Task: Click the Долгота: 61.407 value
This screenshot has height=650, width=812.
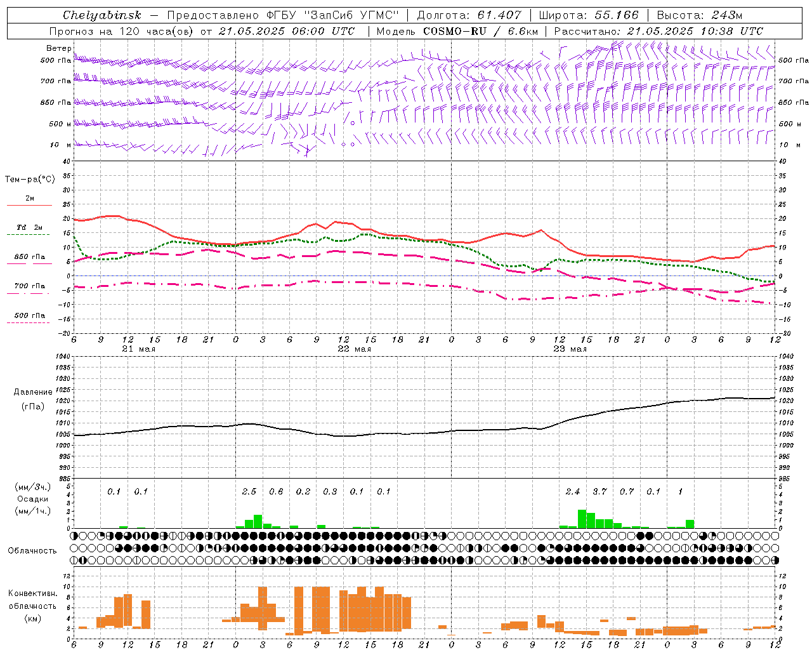Action: tap(469, 15)
